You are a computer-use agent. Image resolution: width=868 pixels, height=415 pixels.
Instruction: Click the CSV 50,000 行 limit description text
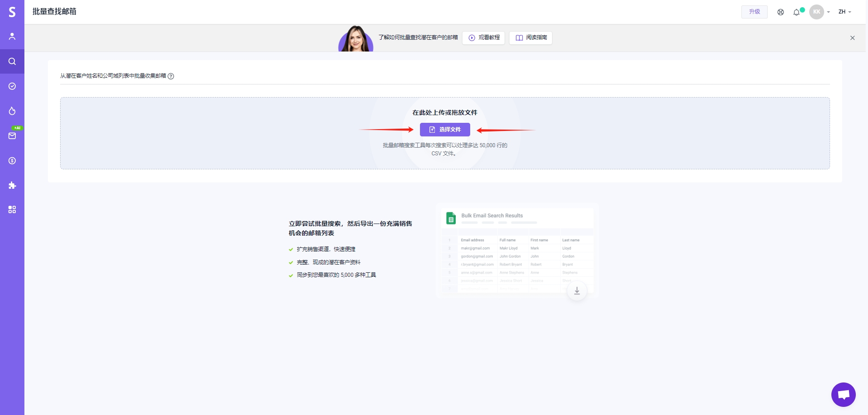point(445,149)
